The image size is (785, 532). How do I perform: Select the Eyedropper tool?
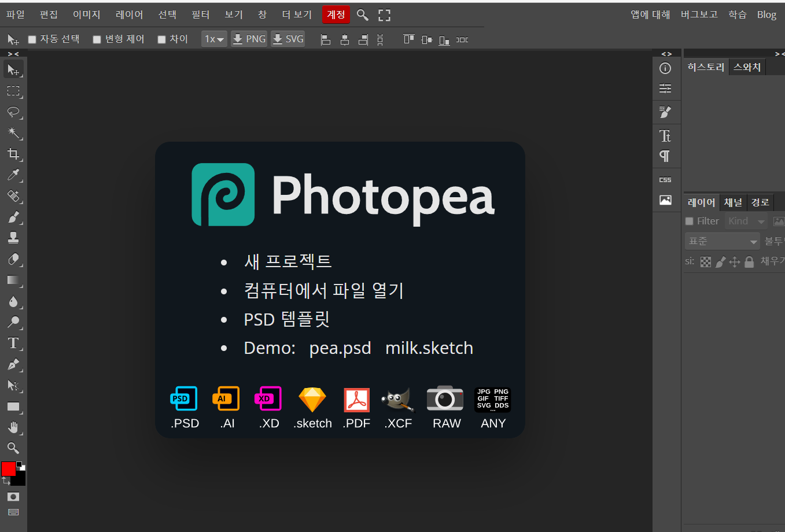[x=13, y=175]
